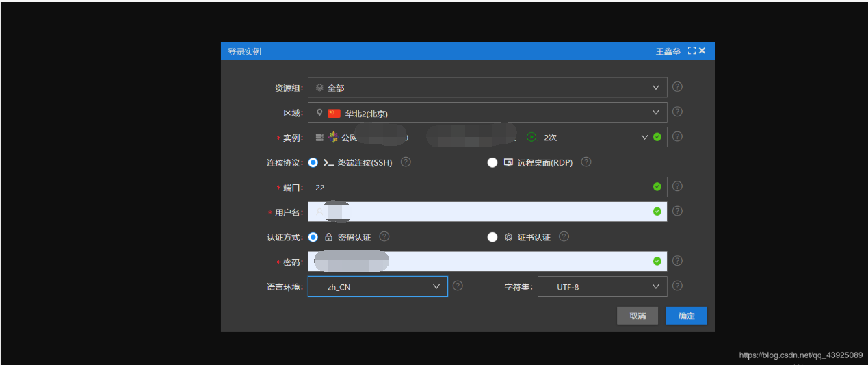Click the monitor icon next to 远程桌面(RDP)

508,162
